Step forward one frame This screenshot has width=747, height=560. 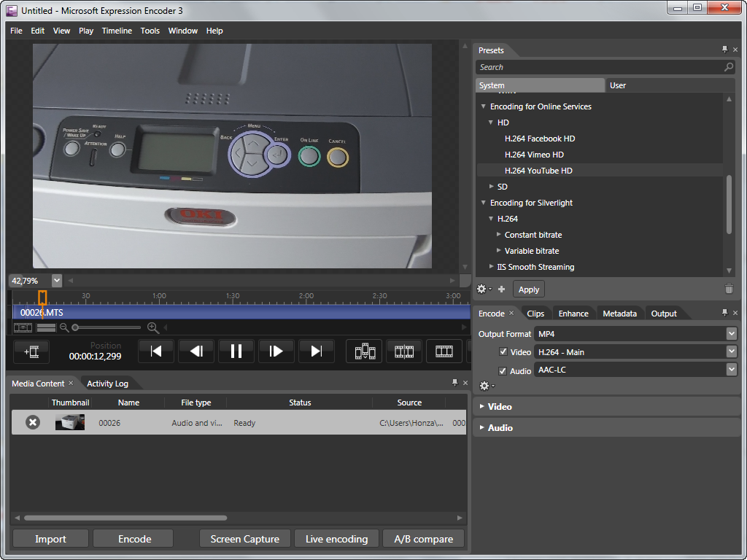pos(276,351)
